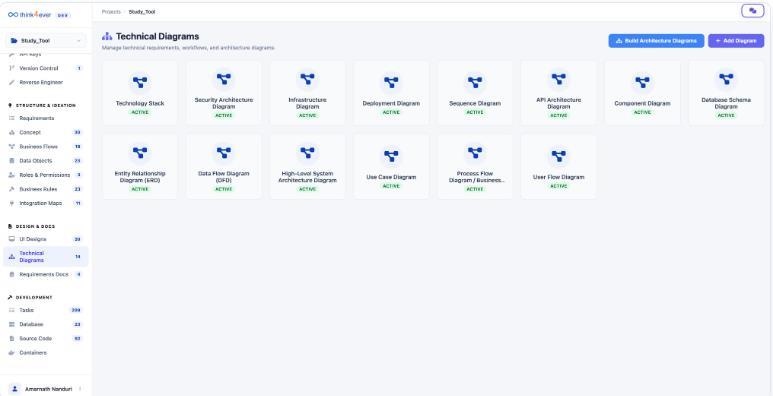Click the Concept sidebar icon
The image size is (773, 396).
click(x=12, y=132)
